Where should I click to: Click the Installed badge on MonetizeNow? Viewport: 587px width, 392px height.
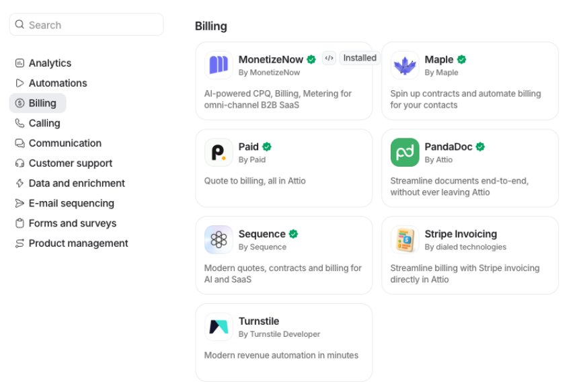[x=360, y=58]
